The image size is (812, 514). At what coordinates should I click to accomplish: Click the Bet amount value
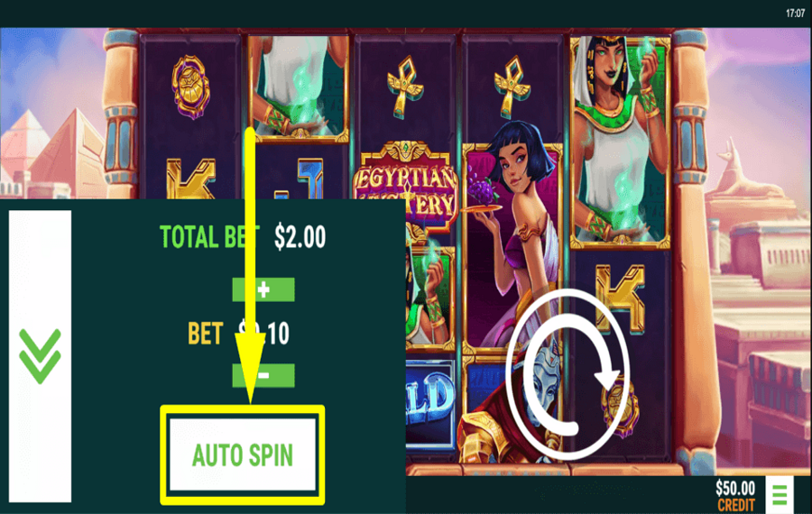click(263, 333)
